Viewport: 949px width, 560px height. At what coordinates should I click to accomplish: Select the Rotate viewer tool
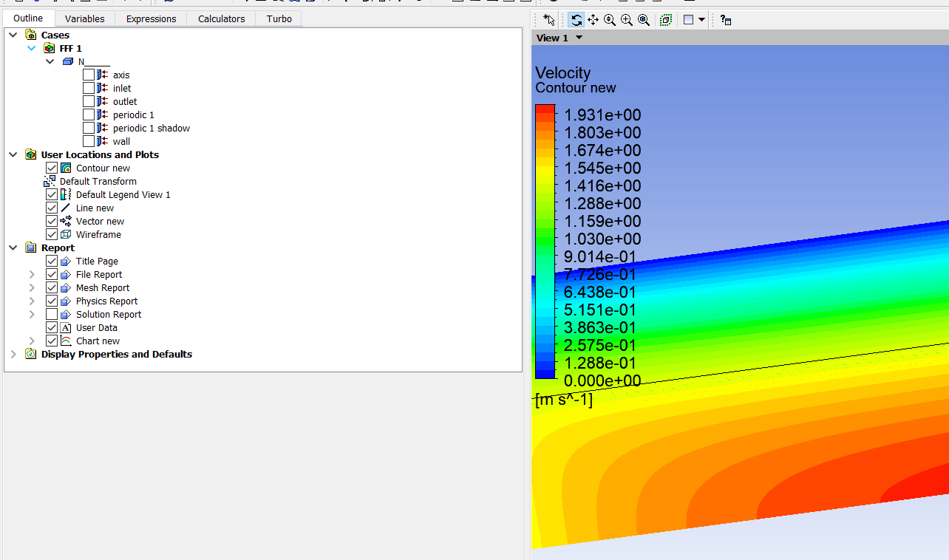(x=576, y=20)
